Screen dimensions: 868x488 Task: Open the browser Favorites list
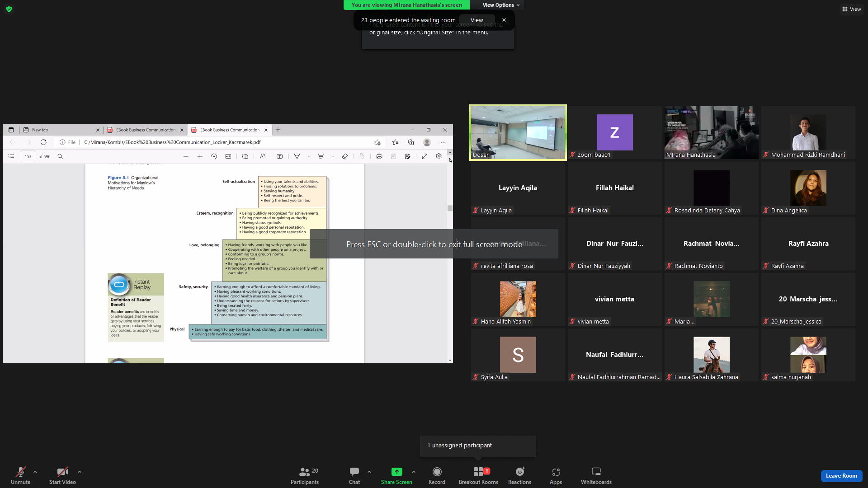(396, 142)
